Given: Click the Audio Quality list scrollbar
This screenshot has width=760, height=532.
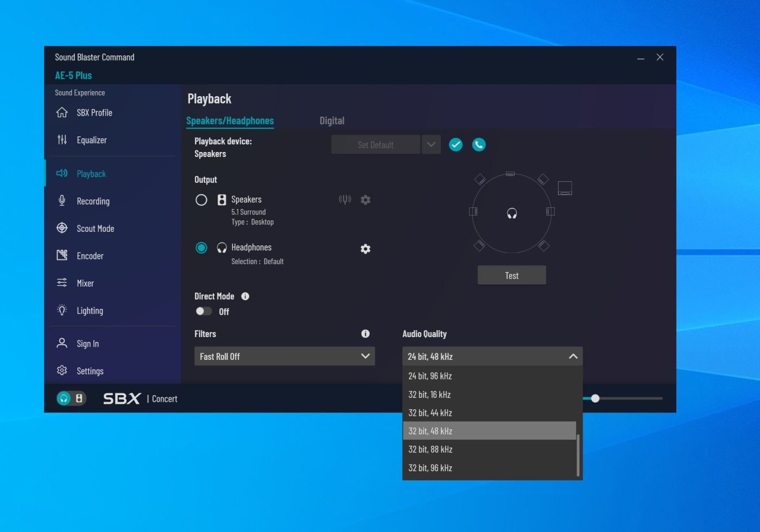Looking at the screenshot, I should 579,455.
